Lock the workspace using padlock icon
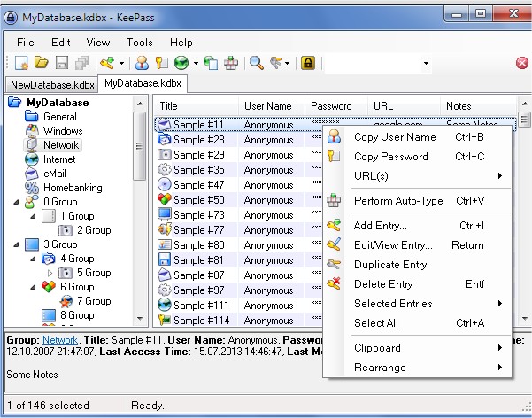Screen dimensions: 532x418 click(x=308, y=63)
